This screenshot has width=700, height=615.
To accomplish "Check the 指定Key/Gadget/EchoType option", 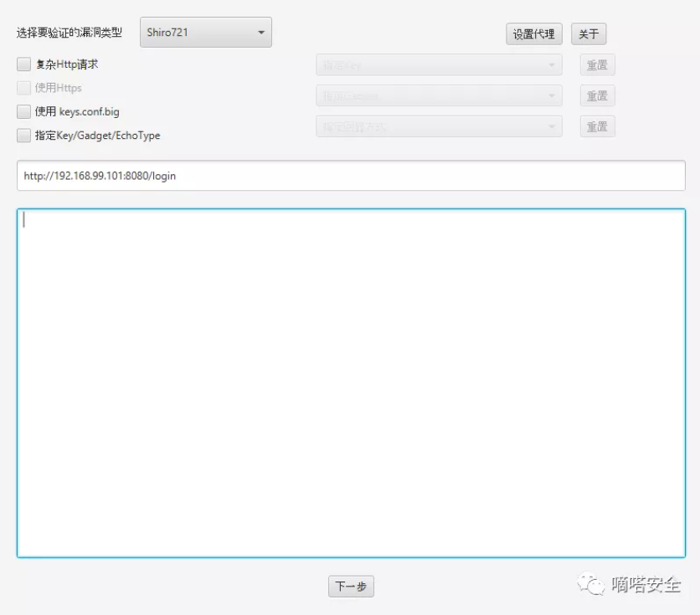I will [23, 135].
